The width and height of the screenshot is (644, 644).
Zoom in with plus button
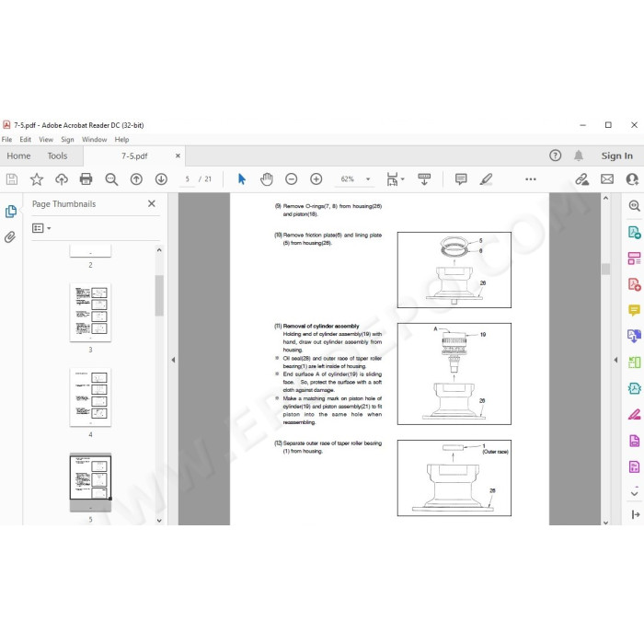coord(316,179)
